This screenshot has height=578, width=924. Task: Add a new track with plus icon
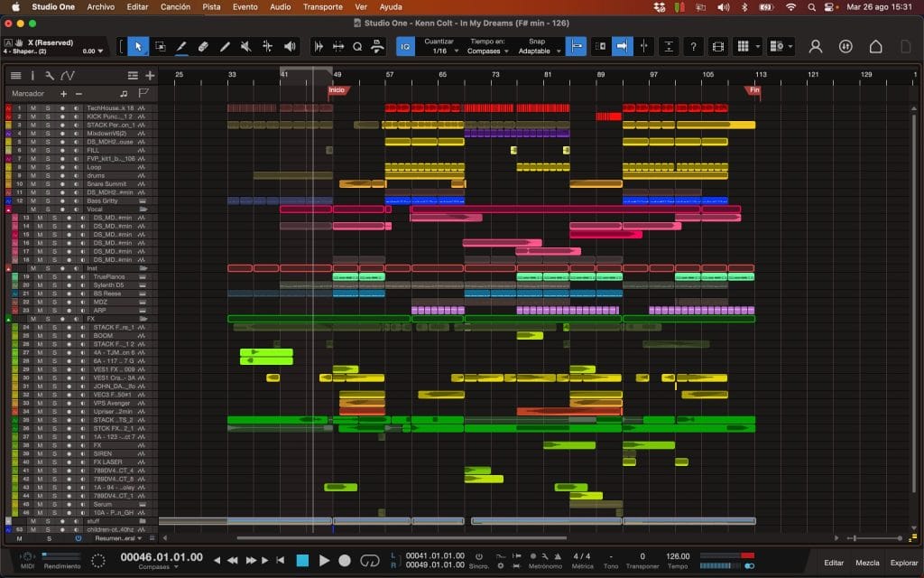[x=150, y=75]
